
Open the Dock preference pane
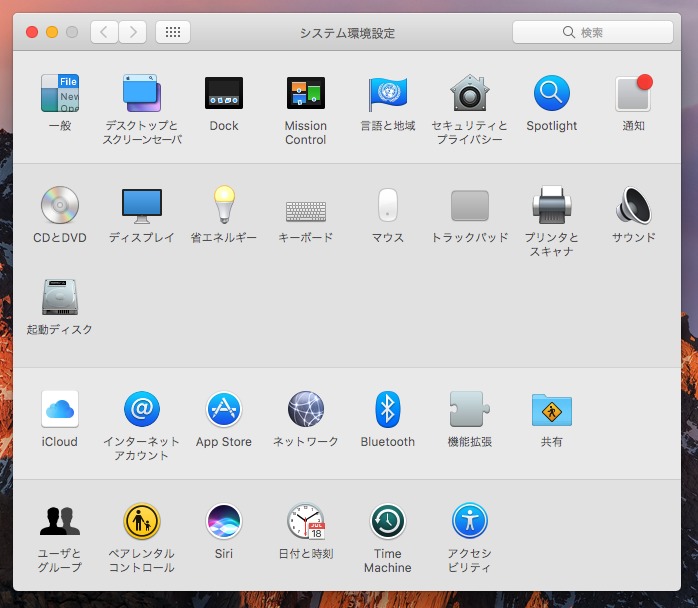click(224, 93)
